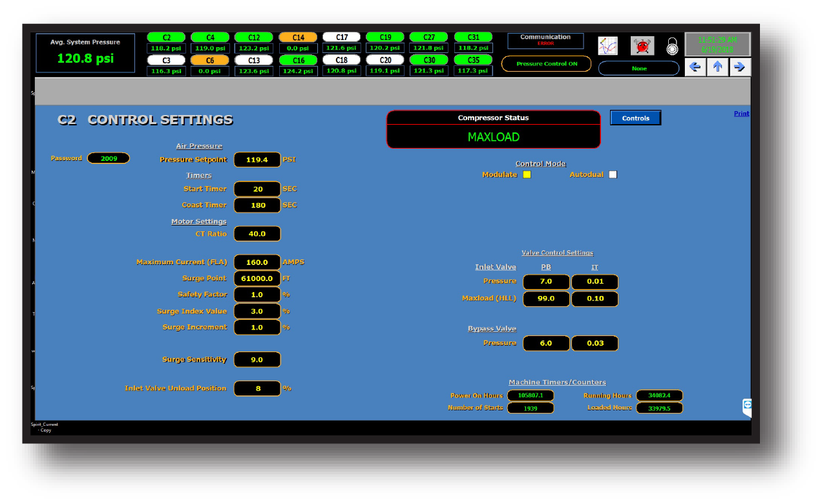Click the password field showing 2009
The height and width of the screenshot is (504, 822).
click(x=108, y=158)
